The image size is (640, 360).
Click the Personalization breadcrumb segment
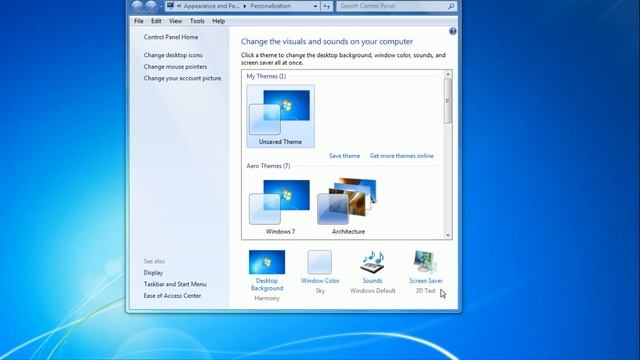tap(271, 6)
